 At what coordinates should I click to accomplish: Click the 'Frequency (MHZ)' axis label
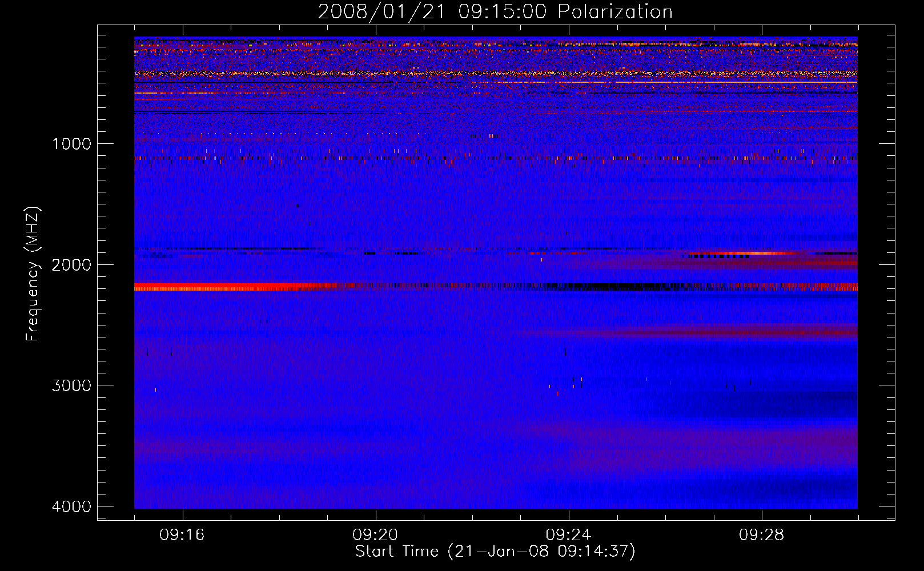pyautogui.click(x=33, y=274)
